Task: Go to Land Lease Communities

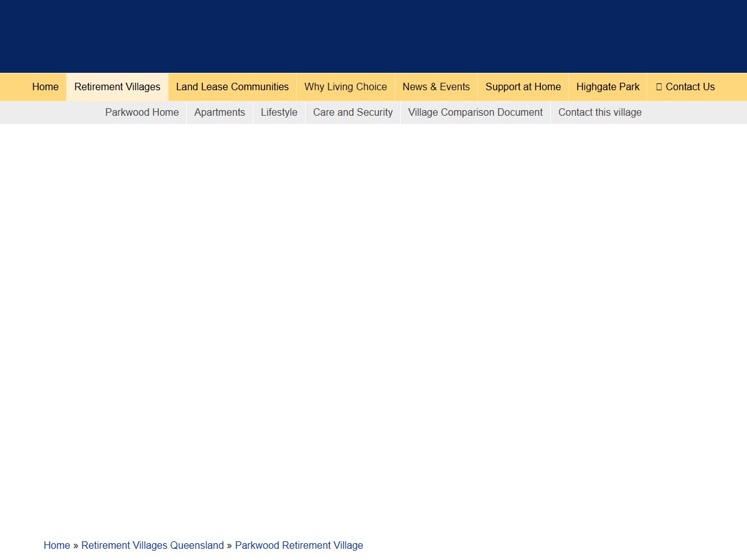Action: click(232, 87)
